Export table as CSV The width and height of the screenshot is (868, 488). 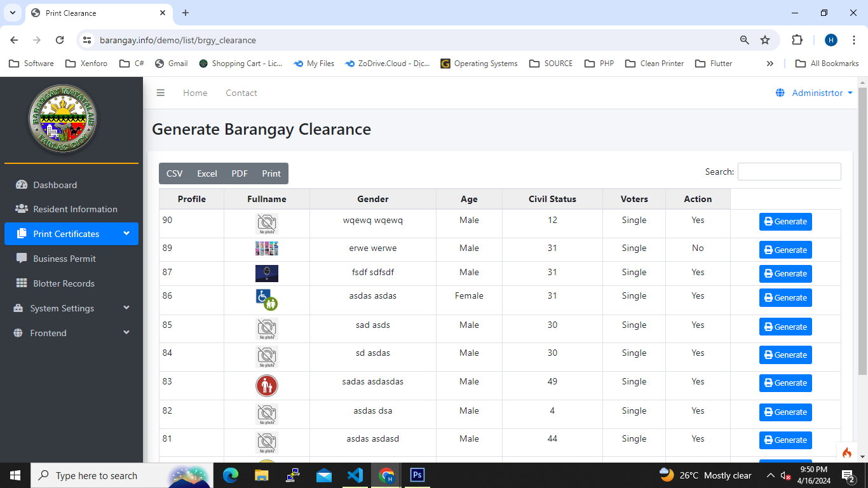click(174, 173)
